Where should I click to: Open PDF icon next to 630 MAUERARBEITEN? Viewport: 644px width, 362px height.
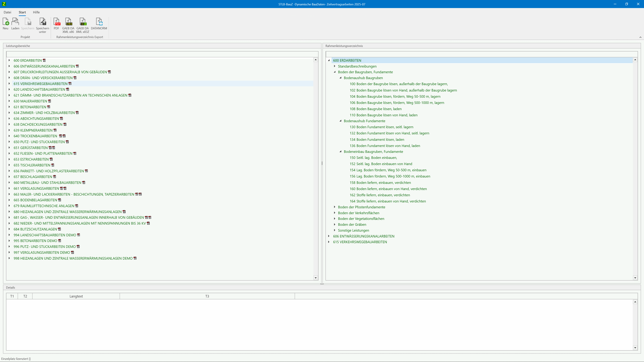click(49, 101)
